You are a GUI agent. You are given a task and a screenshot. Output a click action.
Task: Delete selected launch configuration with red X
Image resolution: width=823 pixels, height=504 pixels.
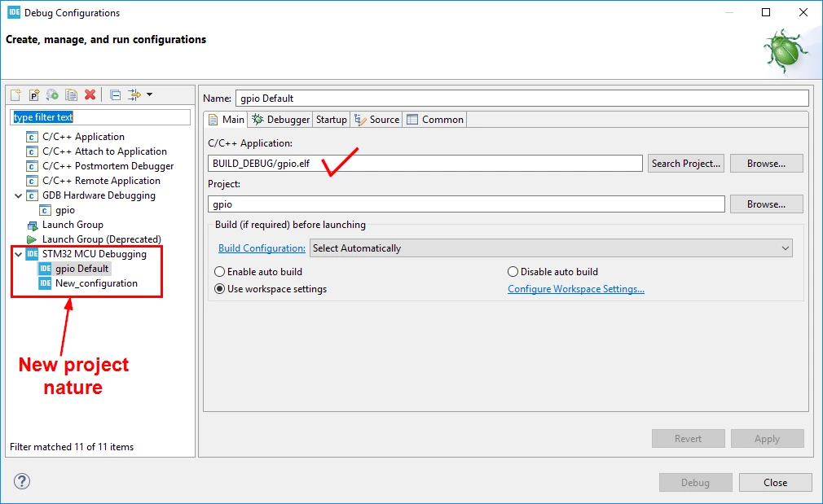[90, 94]
